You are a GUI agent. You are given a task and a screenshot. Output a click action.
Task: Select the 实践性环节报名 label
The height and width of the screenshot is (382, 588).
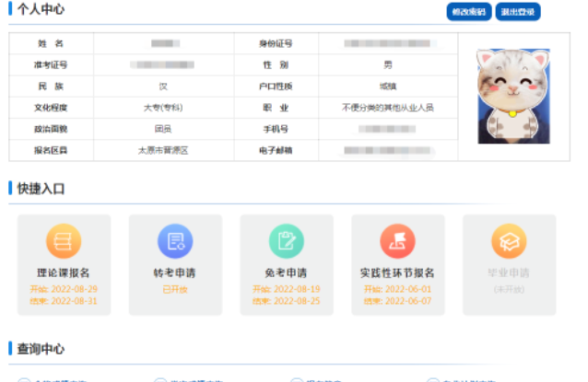point(397,273)
